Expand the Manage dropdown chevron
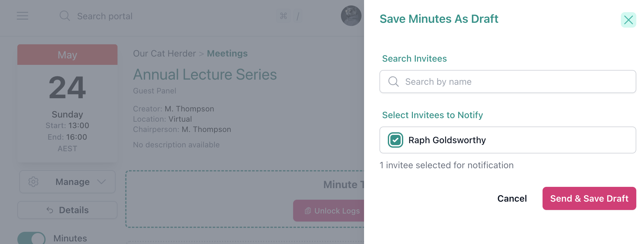The width and height of the screenshot is (644, 244). coord(101,182)
